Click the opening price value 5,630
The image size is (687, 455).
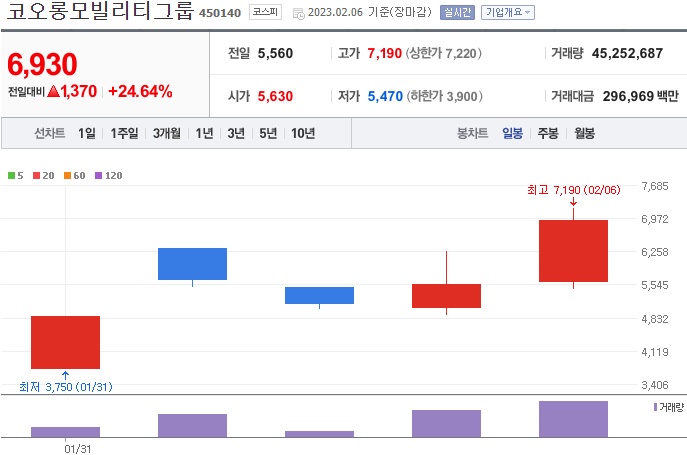pos(275,96)
